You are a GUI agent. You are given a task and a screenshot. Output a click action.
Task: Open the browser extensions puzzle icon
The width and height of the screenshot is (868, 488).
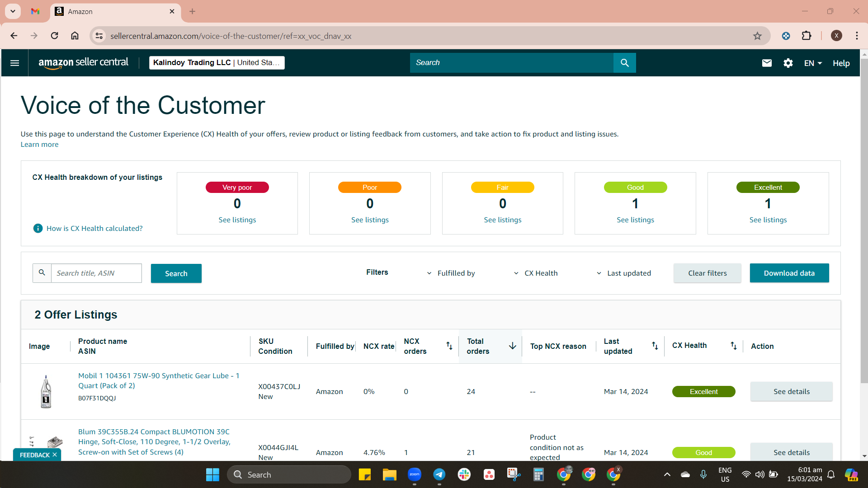(x=807, y=36)
